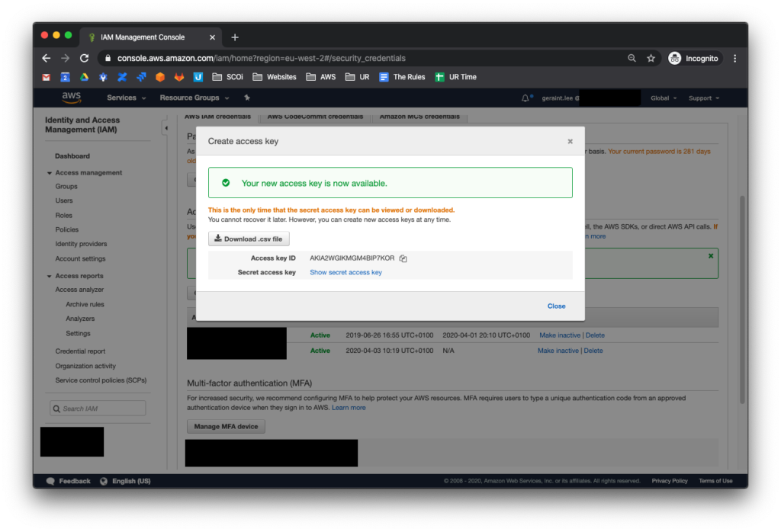
Task: Close the Create access key dialog with X
Action: [570, 141]
